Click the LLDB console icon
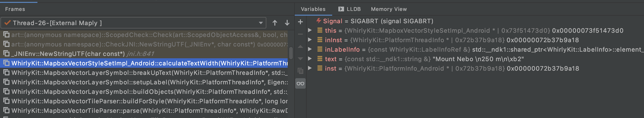 pos(341,9)
